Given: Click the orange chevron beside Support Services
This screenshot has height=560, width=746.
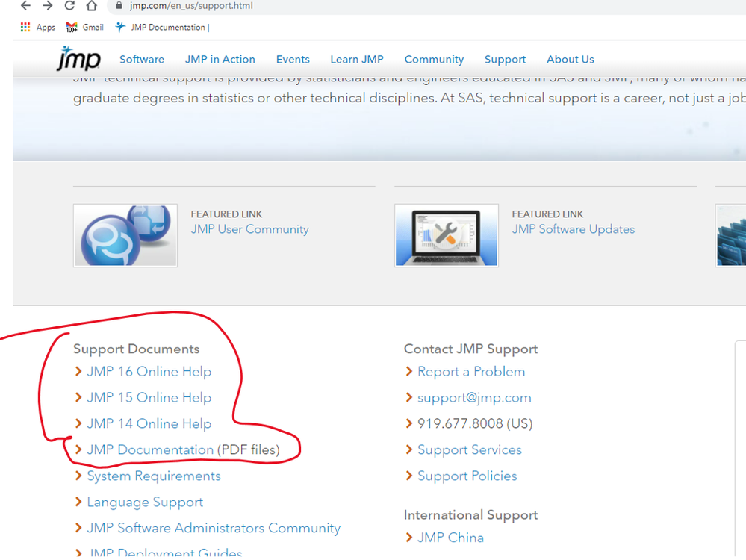Looking at the screenshot, I should [x=408, y=449].
